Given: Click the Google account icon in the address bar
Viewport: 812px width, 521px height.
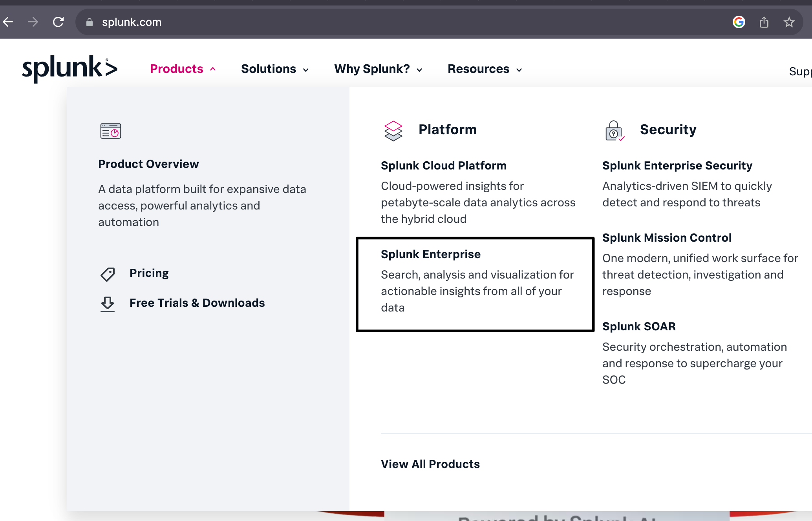Looking at the screenshot, I should [739, 22].
